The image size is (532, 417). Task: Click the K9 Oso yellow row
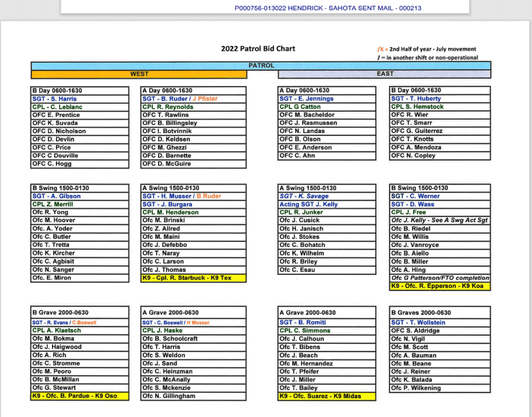point(79,396)
